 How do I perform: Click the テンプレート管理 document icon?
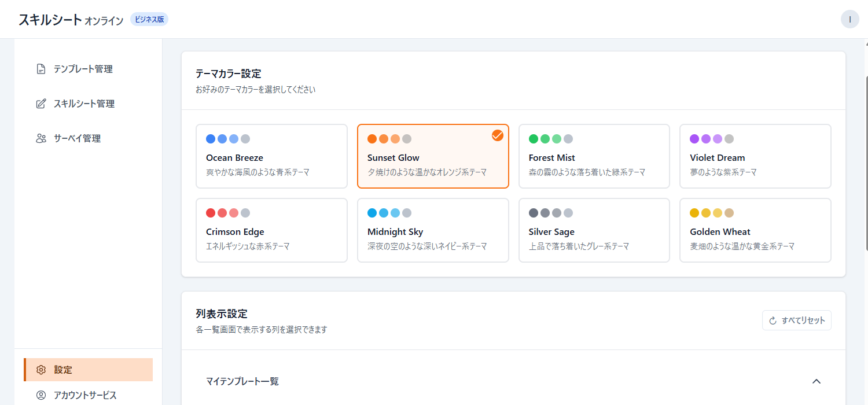pyautogui.click(x=41, y=69)
